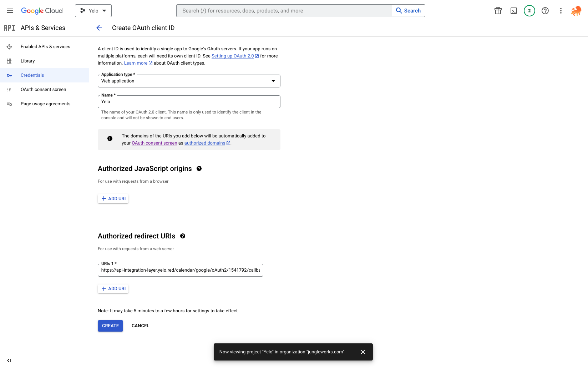Focus the resources search field
The height and width of the screenshot is (368, 588).
(x=284, y=11)
